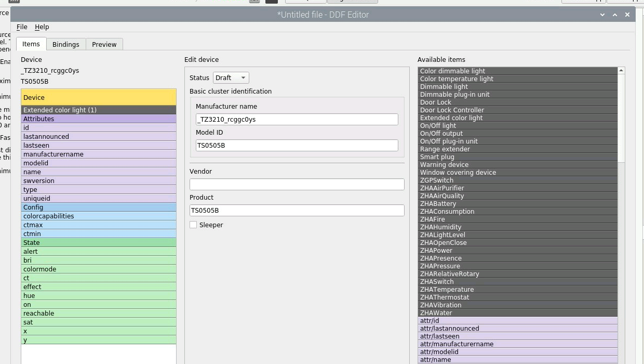Click 'ZHAAirPurifier' in Available items
Screen dimensions: 644x364
[x=518, y=188]
